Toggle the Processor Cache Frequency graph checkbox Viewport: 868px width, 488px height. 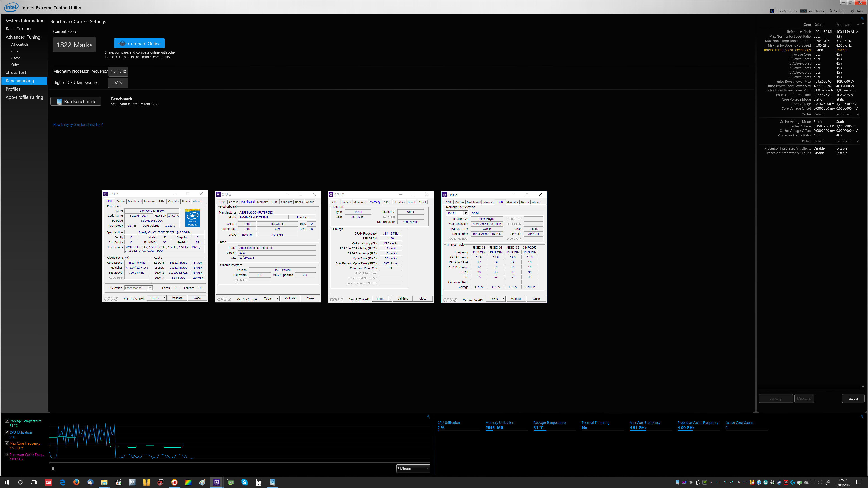coord(7,454)
